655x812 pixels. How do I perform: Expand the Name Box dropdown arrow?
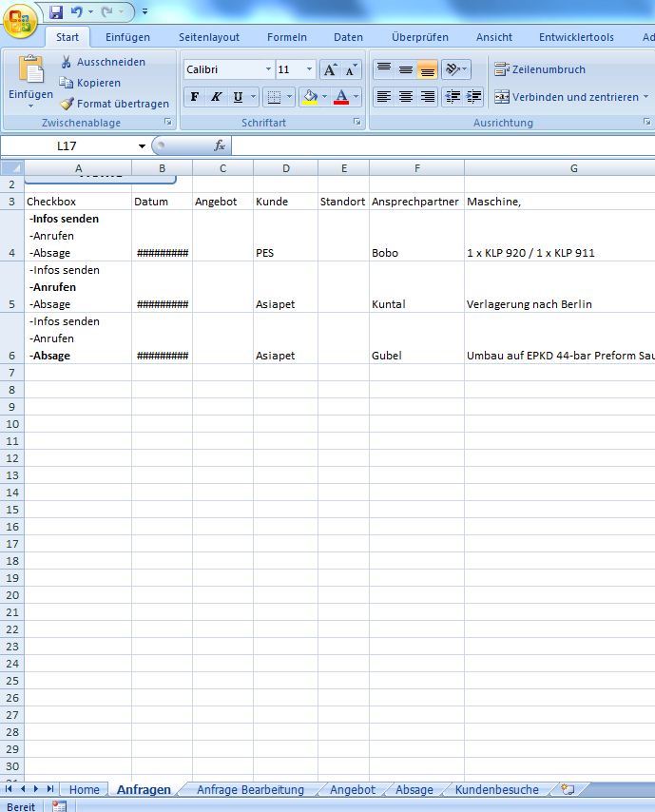(142, 146)
